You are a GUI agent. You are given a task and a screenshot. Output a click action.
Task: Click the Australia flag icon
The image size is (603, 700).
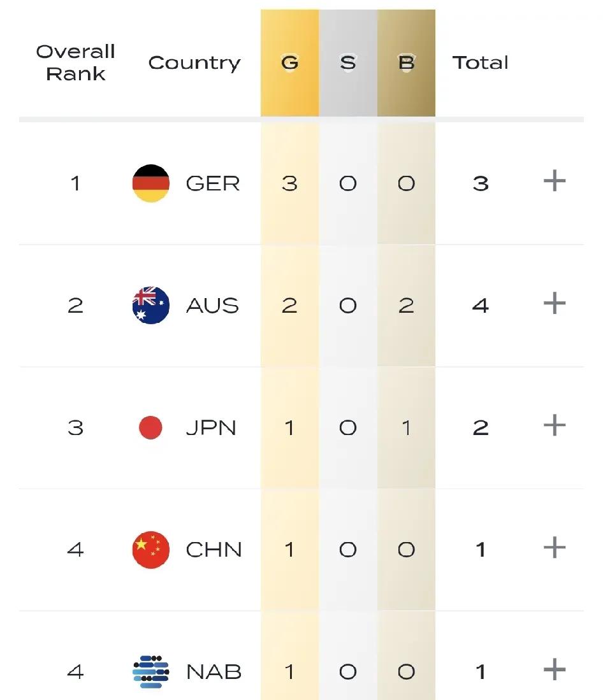(151, 305)
